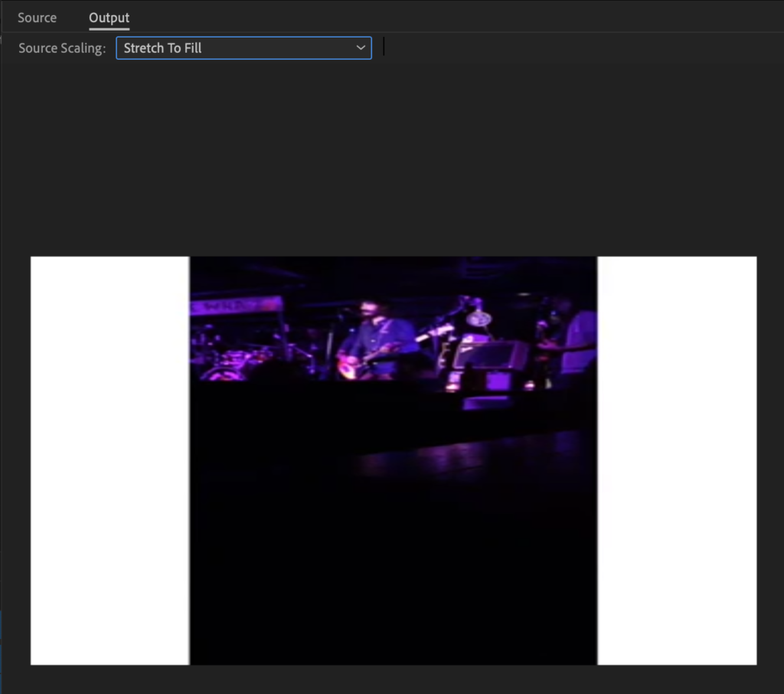The height and width of the screenshot is (694, 784).
Task: Click the microphone stand near the guitarist
Action: (330, 345)
